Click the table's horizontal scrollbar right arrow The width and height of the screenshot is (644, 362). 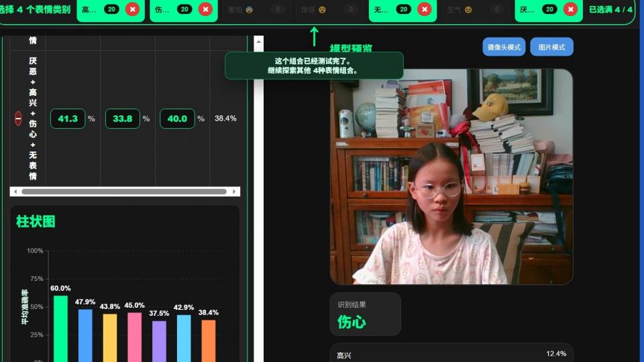pos(235,192)
